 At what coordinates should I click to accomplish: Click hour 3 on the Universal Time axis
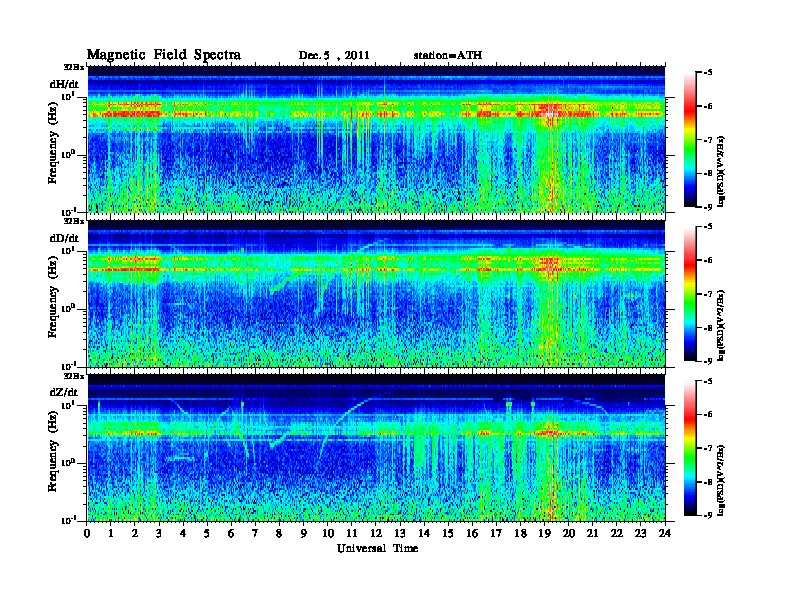pyautogui.click(x=159, y=534)
